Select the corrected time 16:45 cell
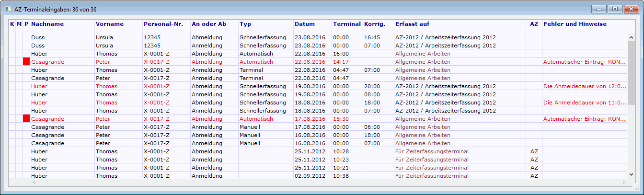Screen dimensions: 644x195 (x=372, y=37)
